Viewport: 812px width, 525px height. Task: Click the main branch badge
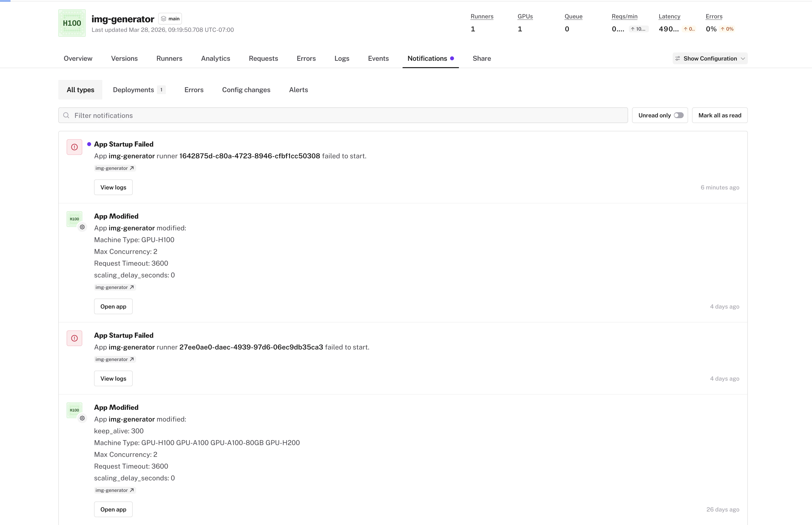point(170,18)
